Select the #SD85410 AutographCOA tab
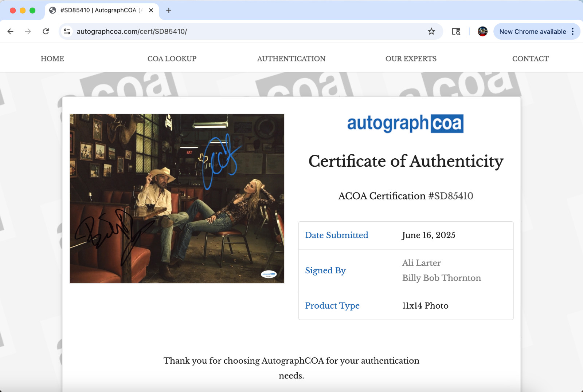This screenshot has height=392, width=583. [102, 10]
